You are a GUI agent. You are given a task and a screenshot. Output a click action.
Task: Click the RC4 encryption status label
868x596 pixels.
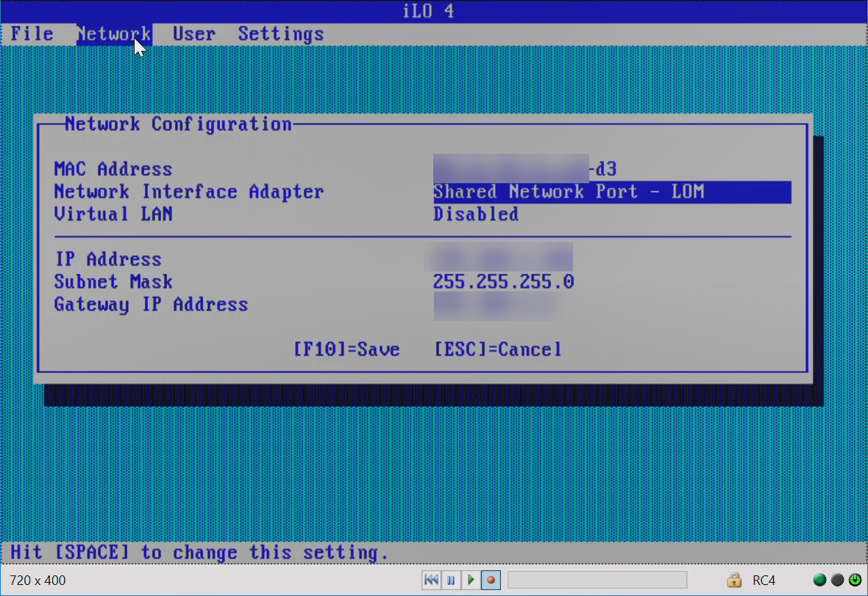click(764, 580)
